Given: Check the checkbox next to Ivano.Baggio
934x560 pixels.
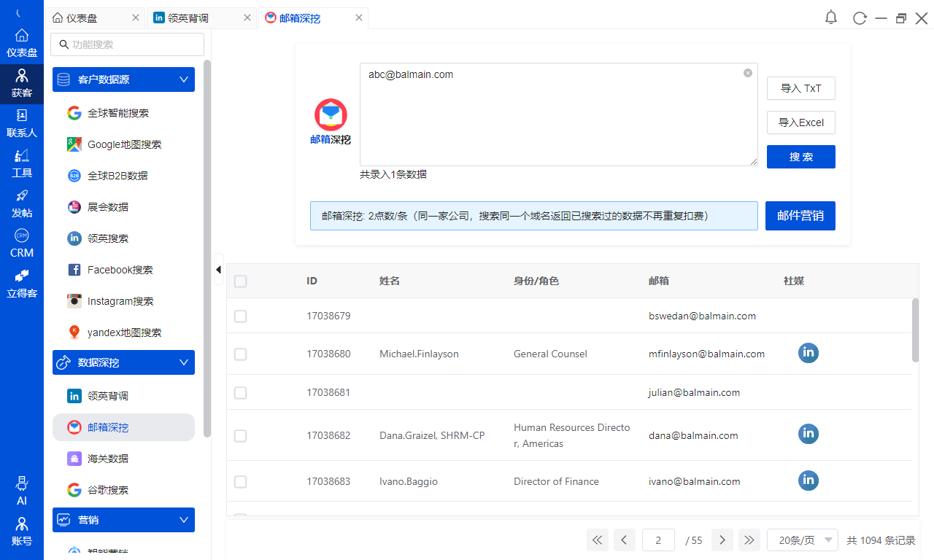Looking at the screenshot, I should 241,481.
